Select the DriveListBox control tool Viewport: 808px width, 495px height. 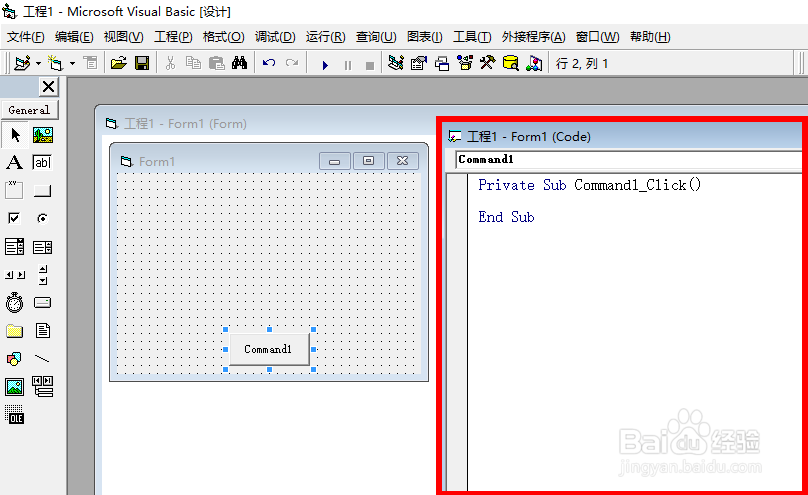pos(42,302)
